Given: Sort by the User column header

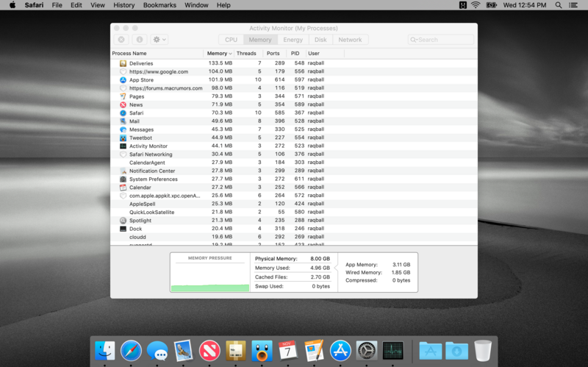Looking at the screenshot, I should (325, 53).
